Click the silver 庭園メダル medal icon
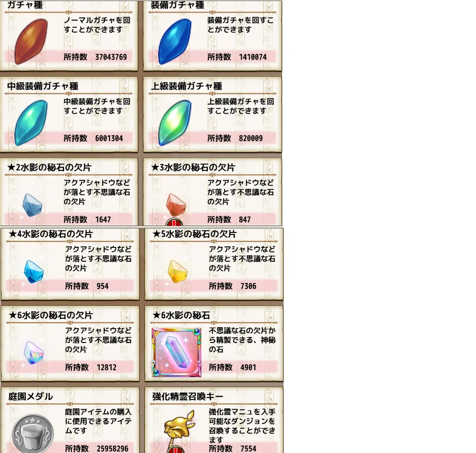Screen dimensions: 476x453 [33, 433]
